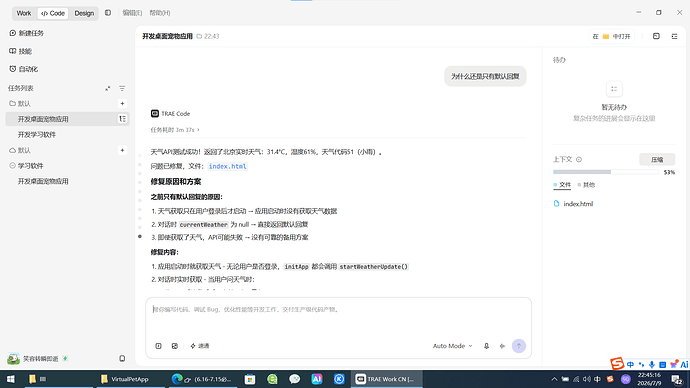
Task: Click the 压缩 compress context button
Action: 657,160
